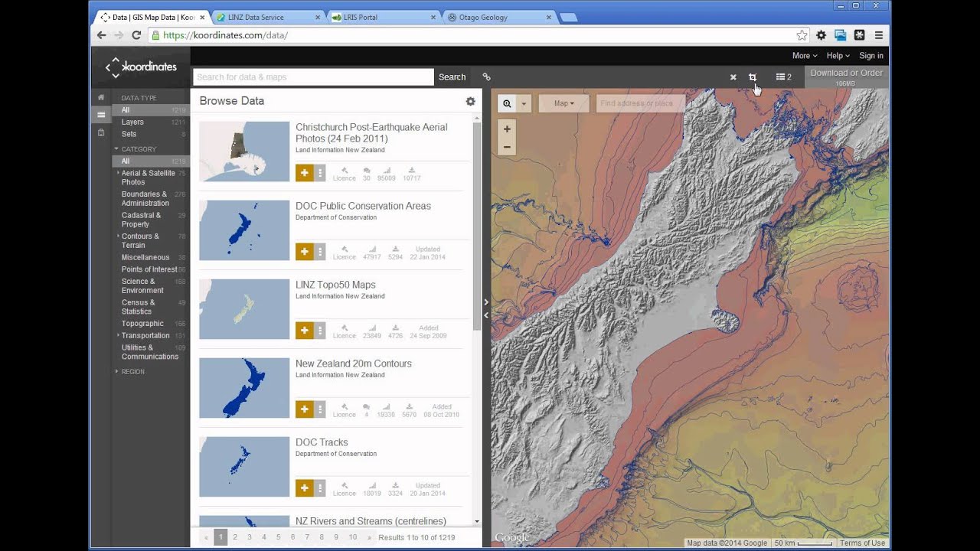Select Topographic category

[x=142, y=324]
